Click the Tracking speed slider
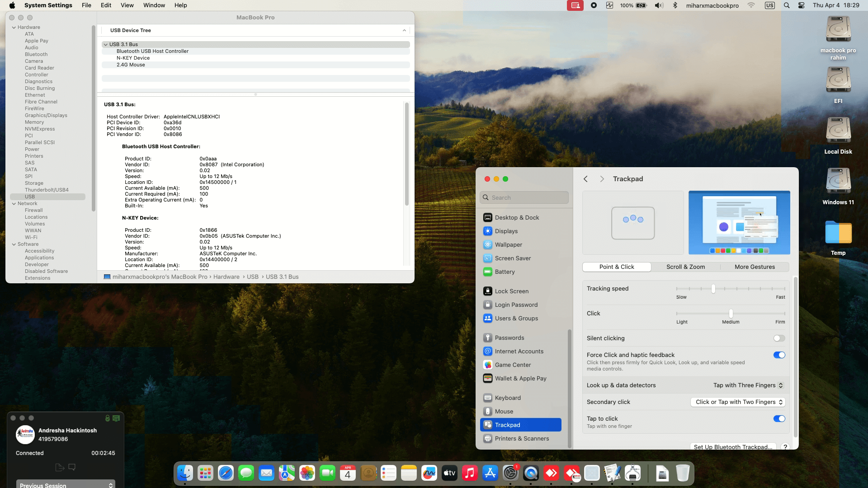 coord(713,289)
